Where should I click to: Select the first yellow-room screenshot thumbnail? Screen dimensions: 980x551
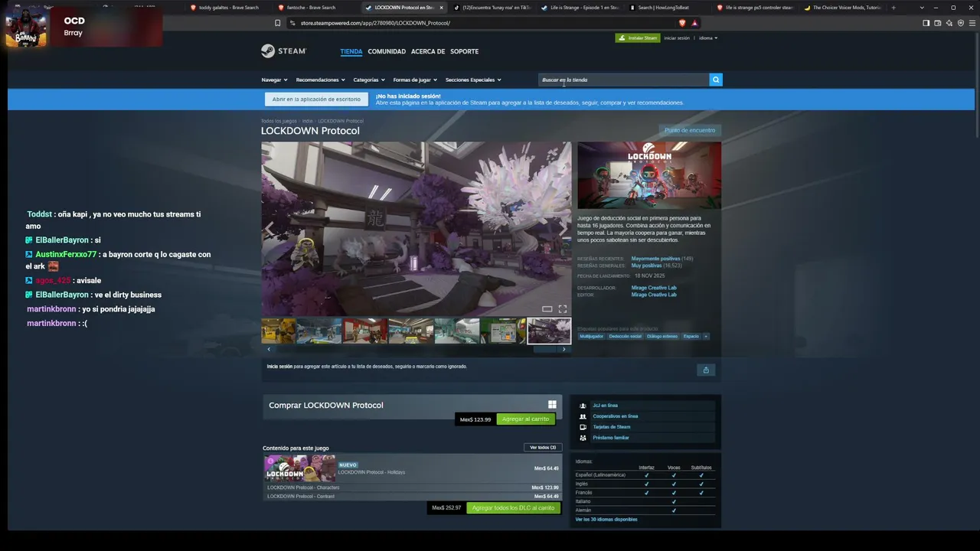[279, 331]
